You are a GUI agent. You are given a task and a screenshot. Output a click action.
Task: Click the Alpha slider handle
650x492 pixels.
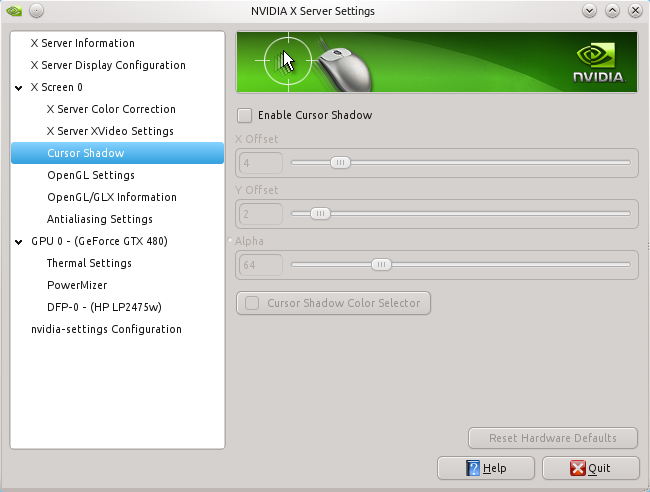(381, 264)
